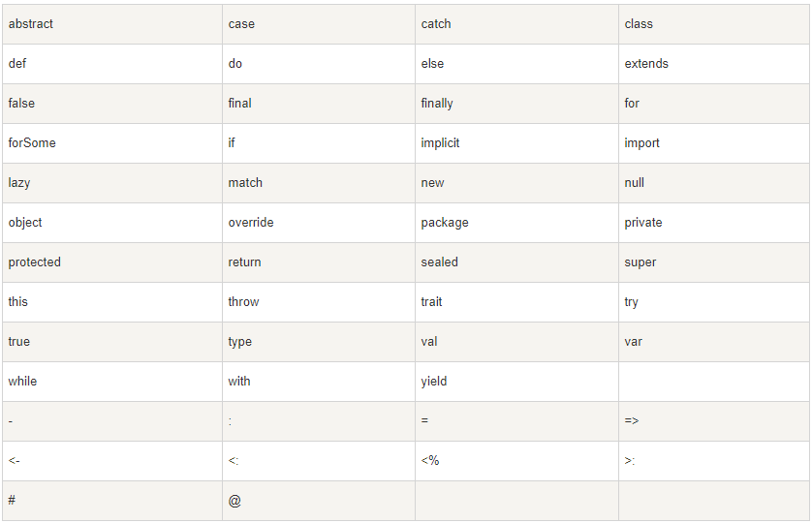
Task: Click the 'abstract' keyword cell
Action: tap(31, 24)
